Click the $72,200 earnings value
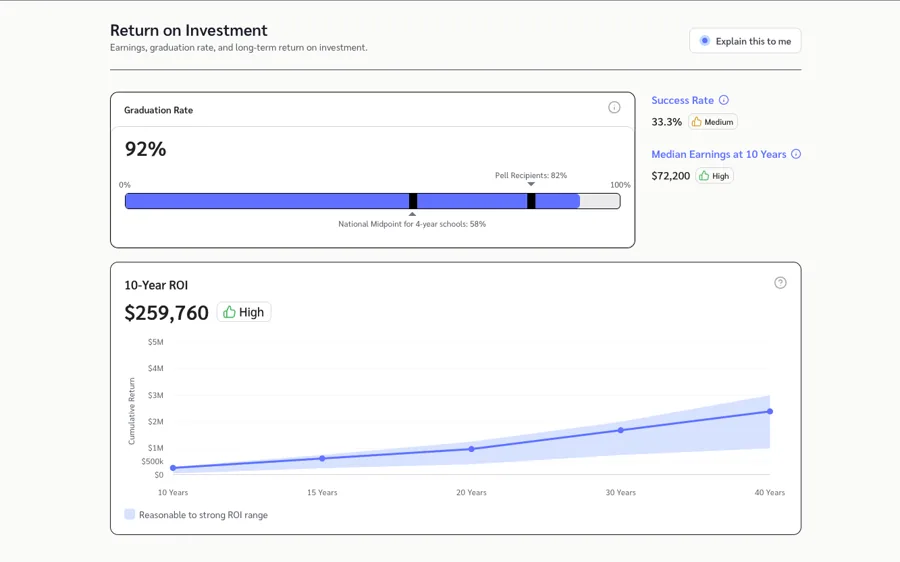 [670, 176]
